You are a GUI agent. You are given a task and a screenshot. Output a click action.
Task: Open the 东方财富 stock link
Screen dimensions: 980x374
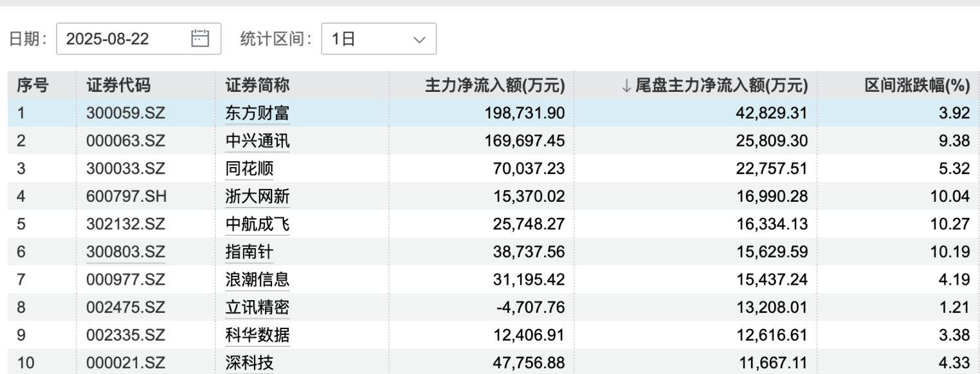[257, 114]
